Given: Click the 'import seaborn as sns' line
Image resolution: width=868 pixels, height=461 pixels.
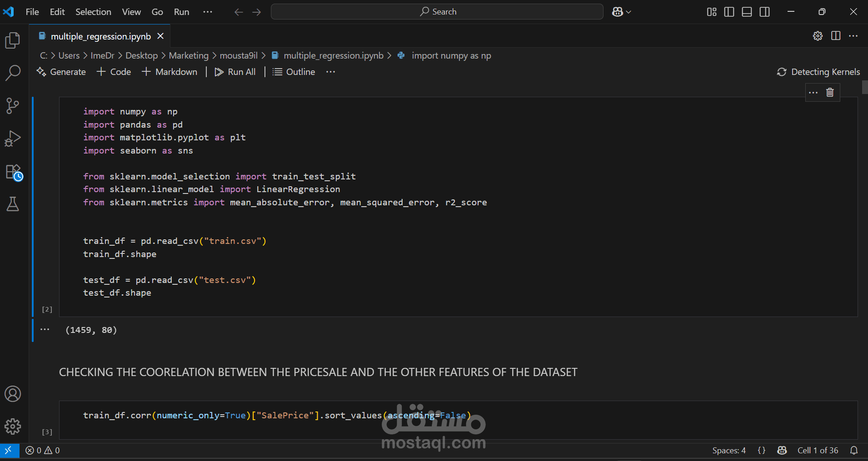Looking at the screenshot, I should pyautogui.click(x=138, y=150).
